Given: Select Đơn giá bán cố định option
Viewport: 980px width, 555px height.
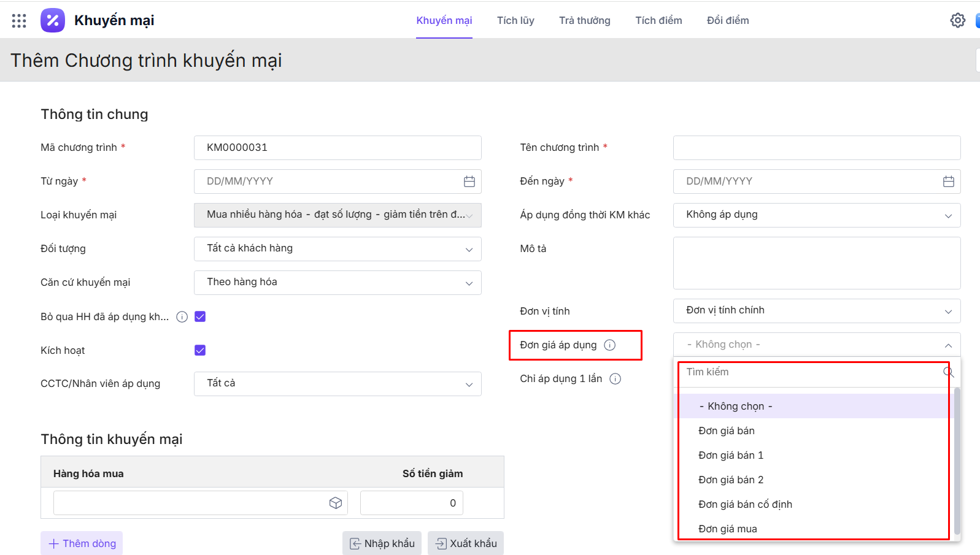Looking at the screenshot, I should 745,504.
